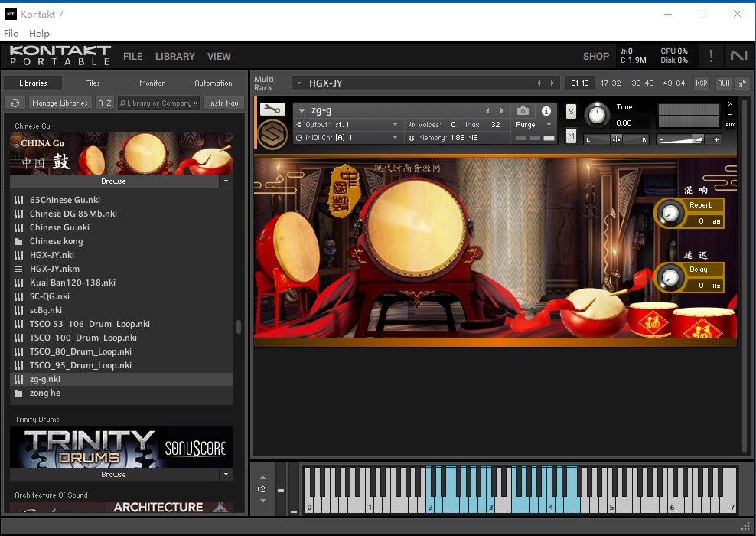Switch to the Automation tab

point(213,83)
